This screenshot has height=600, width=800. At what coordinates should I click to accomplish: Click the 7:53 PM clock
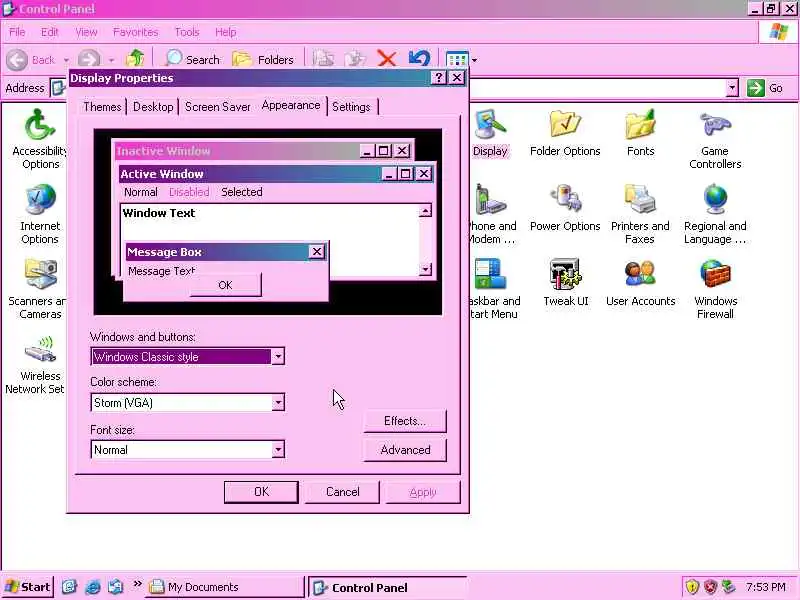[765, 587]
